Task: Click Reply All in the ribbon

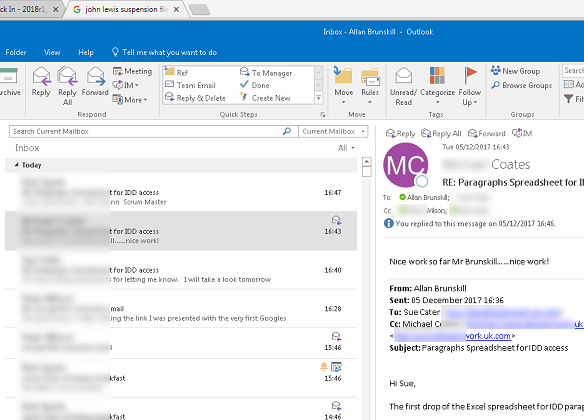Action: 67,86
